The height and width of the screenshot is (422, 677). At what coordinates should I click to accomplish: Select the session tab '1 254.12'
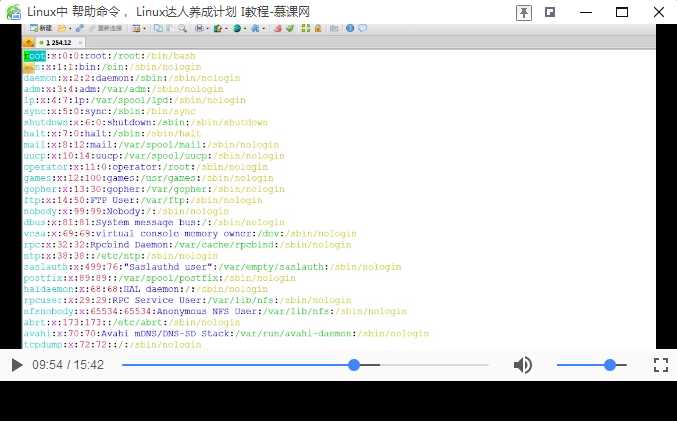coord(59,43)
